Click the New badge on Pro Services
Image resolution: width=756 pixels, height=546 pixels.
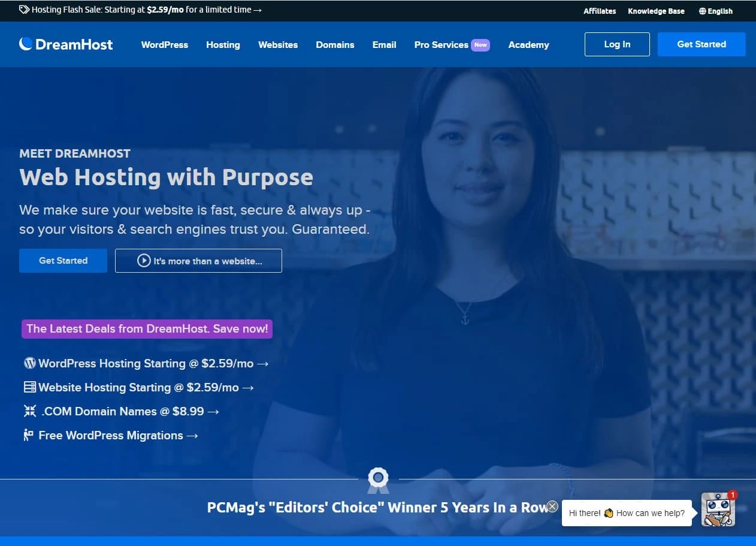480,45
